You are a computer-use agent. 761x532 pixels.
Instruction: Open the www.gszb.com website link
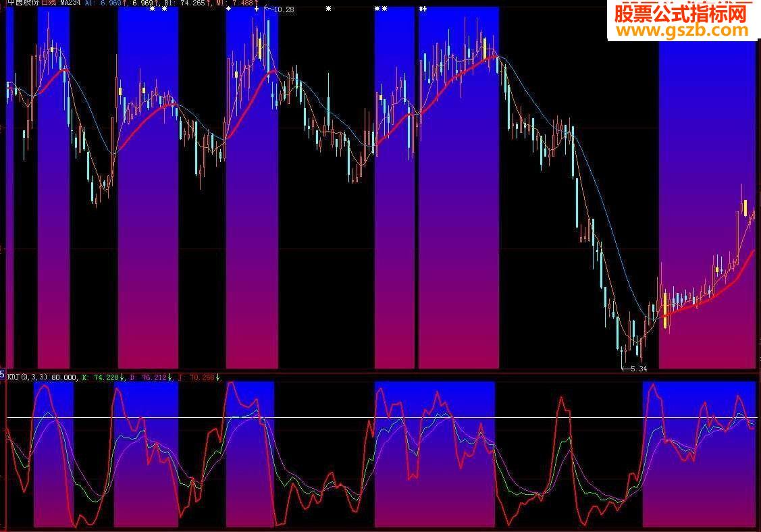click(x=682, y=30)
